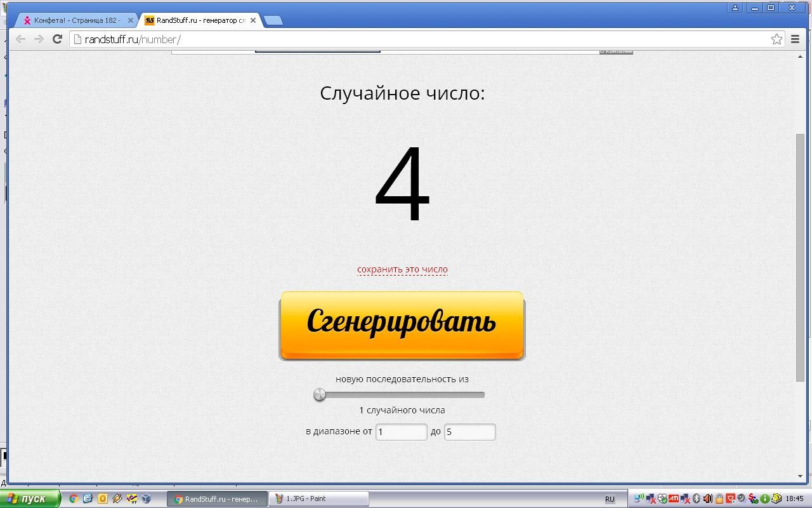Open the new tab button
This screenshot has width=812, height=508.
tap(273, 20)
